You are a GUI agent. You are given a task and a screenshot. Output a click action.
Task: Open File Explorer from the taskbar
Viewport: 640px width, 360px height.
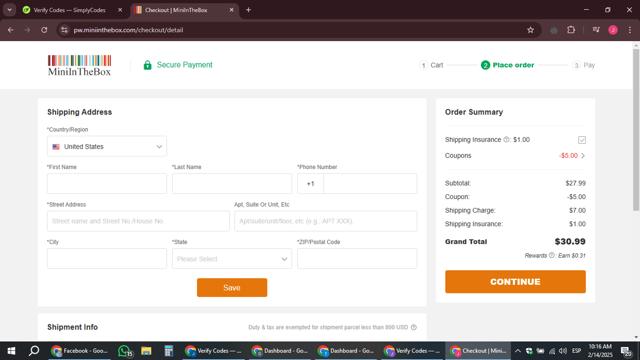tap(146, 351)
